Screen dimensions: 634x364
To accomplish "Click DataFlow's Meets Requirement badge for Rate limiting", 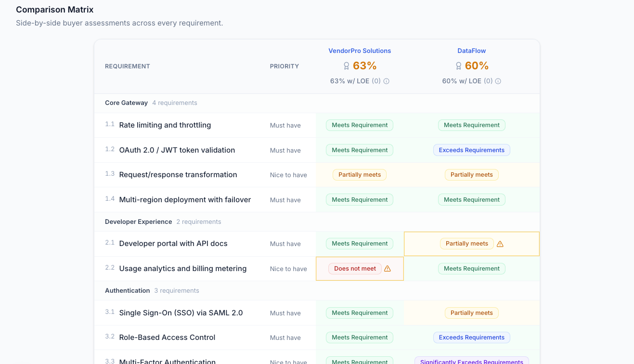I will click(472, 125).
